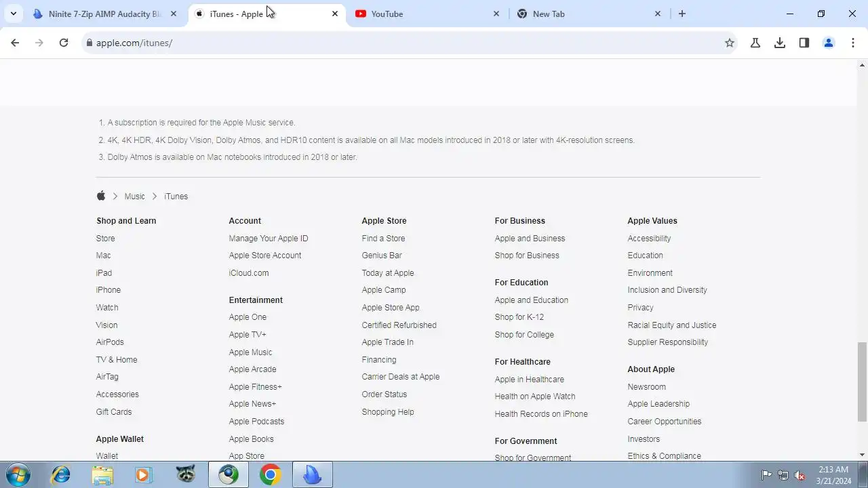This screenshot has height=488, width=868.
Task: Open the tab search dropdown arrow
Action: click(x=14, y=14)
